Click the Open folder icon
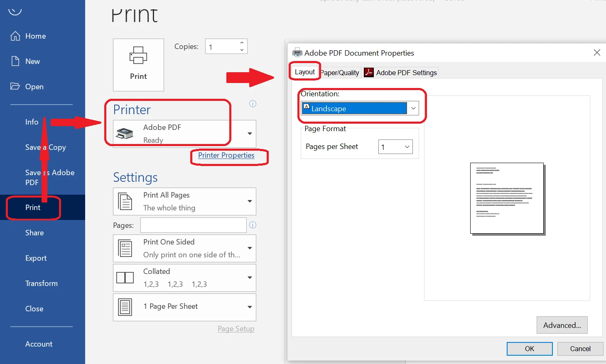This screenshot has height=364, width=606. pyautogui.click(x=15, y=86)
